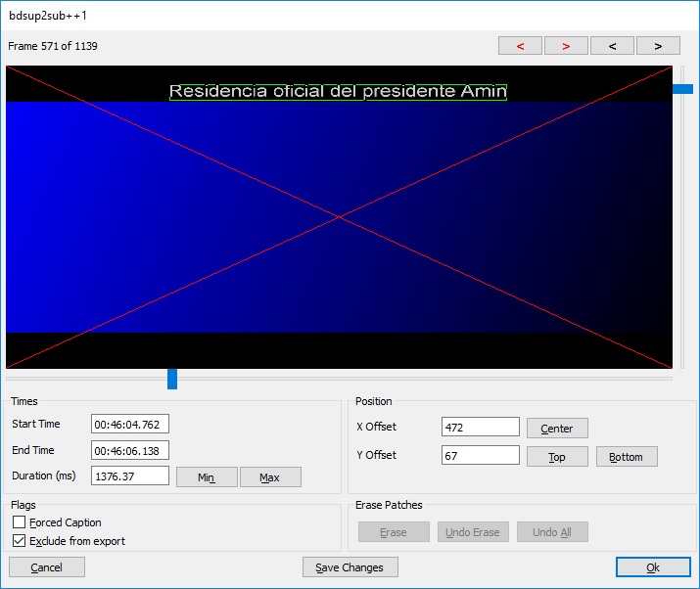This screenshot has height=589, width=700.
Task: Click Save Changes button
Action: [x=350, y=567]
